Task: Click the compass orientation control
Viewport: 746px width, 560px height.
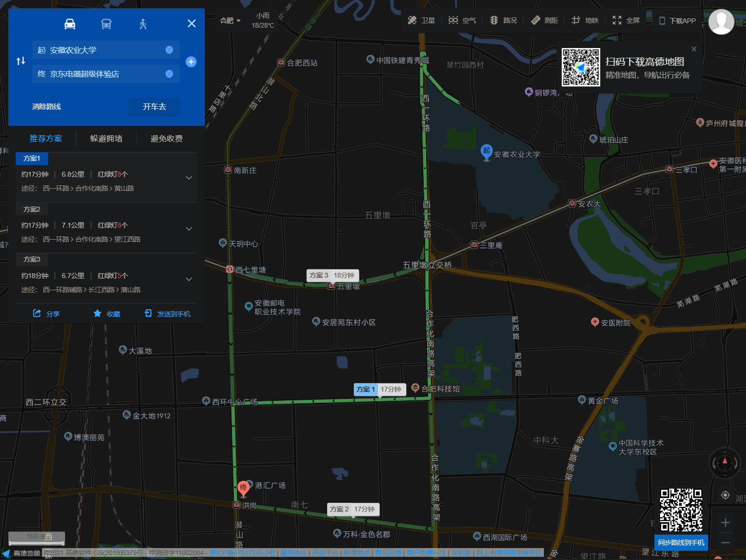Action: pyautogui.click(x=725, y=462)
